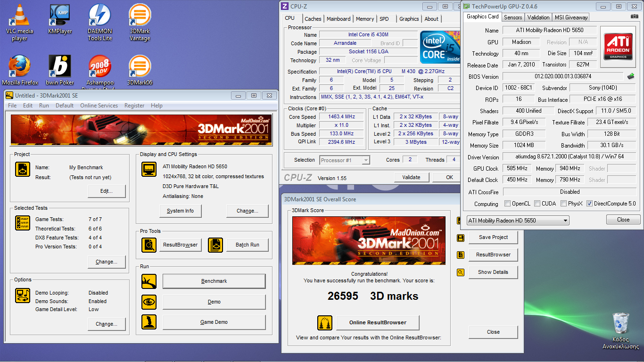This screenshot has width=644, height=362.
Task: Switch to the Caches tab in CPU-Z
Action: click(x=313, y=19)
